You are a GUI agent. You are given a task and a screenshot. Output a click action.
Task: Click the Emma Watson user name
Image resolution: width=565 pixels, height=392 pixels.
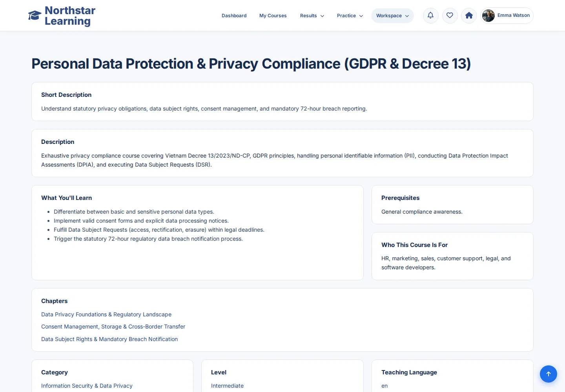[513, 15]
